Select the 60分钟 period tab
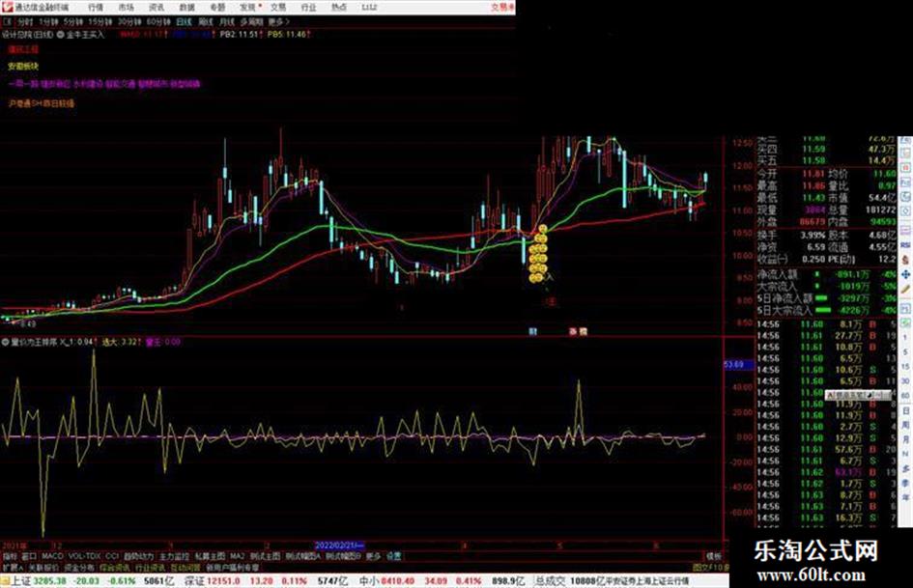 (158, 21)
